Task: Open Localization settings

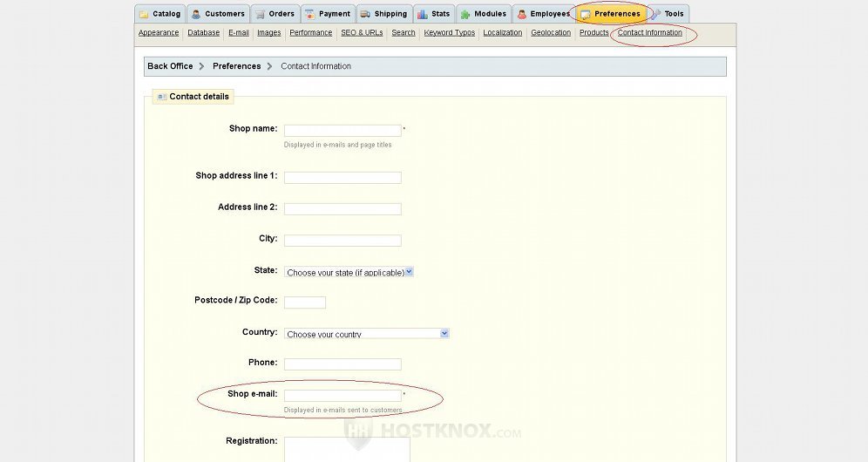Action: (502, 32)
